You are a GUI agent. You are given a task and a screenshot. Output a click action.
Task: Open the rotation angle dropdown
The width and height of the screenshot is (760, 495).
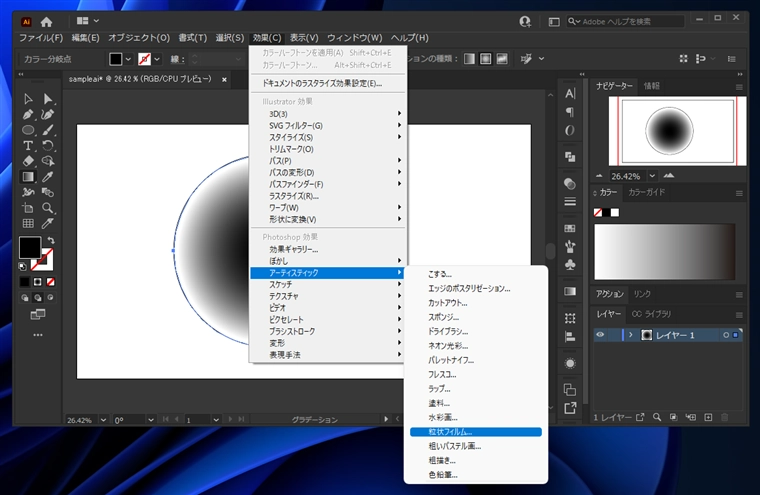click(151, 420)
